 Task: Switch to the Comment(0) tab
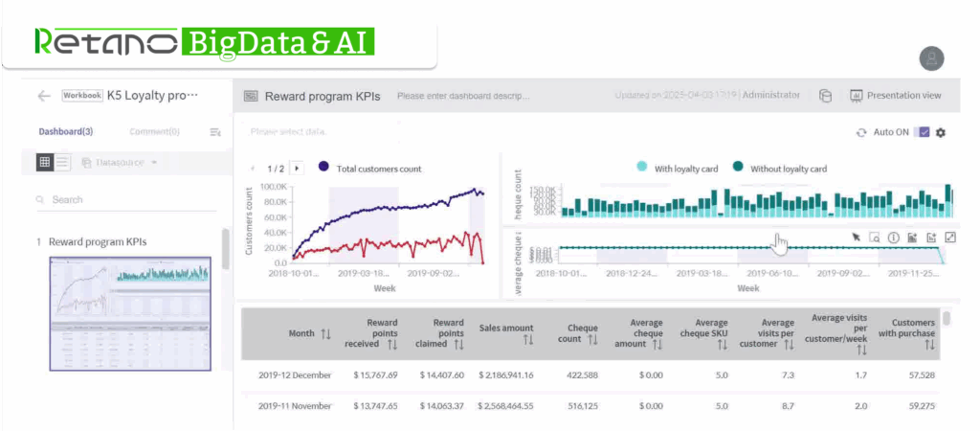pos(153,132)
